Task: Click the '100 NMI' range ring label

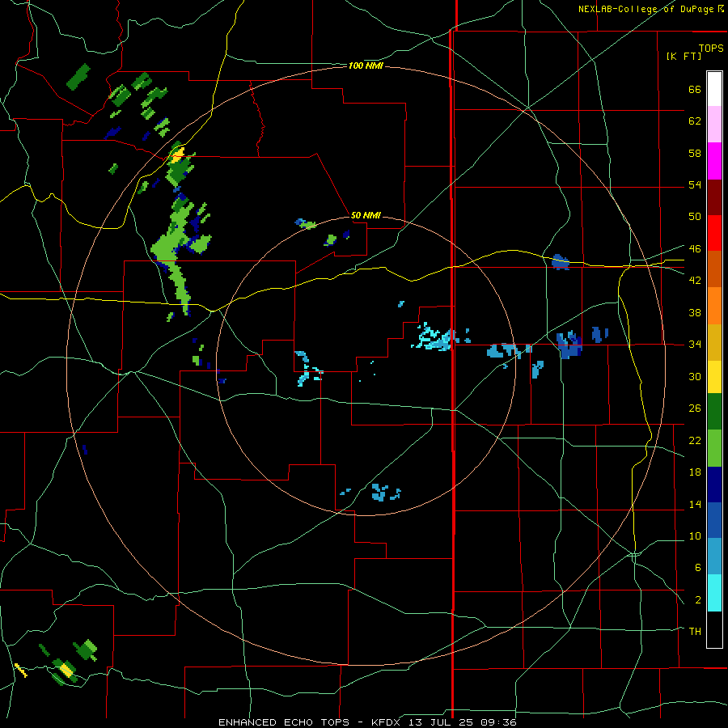Action: pyautogui.click(x=366, y=66)
